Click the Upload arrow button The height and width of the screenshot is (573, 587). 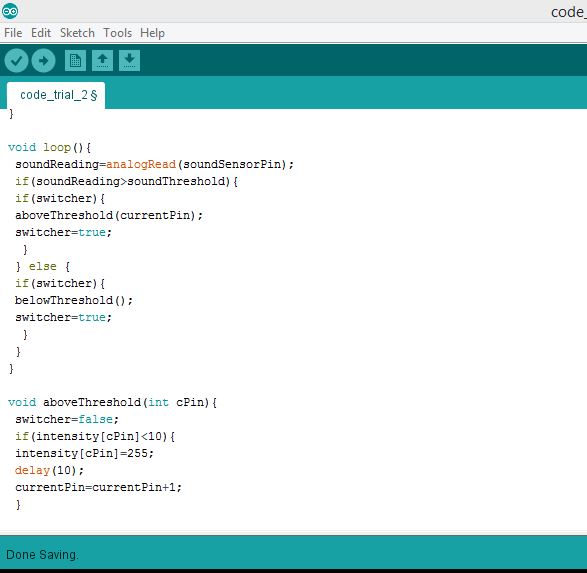pyautogui.click(x=43, y=60)
